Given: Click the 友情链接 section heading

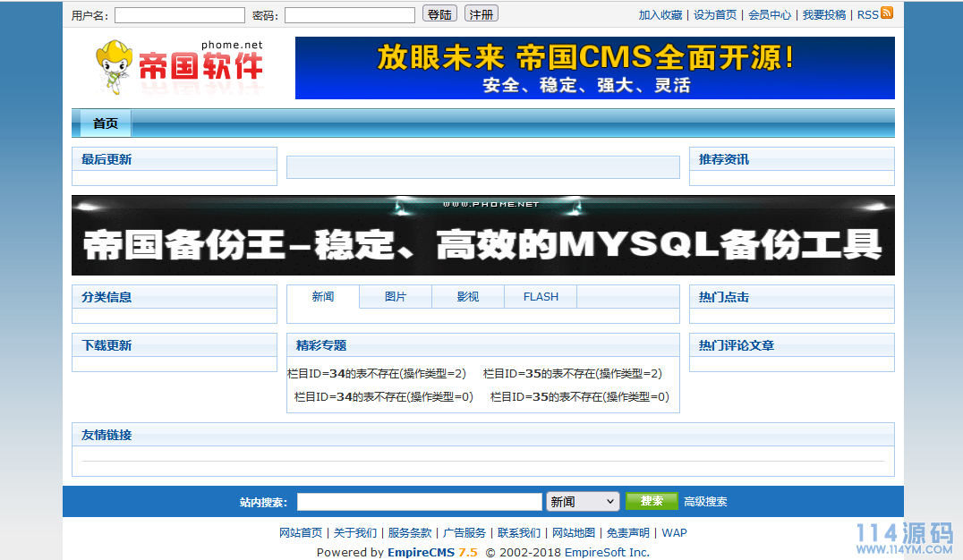Looking at the screenshot, I should 107,436.
